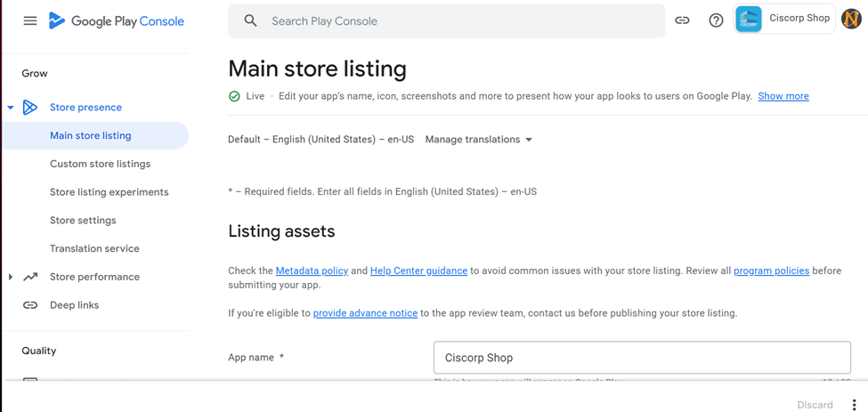868x412 pixels.
Task: Open the help question mark icon
Action: tap(717, 20)
